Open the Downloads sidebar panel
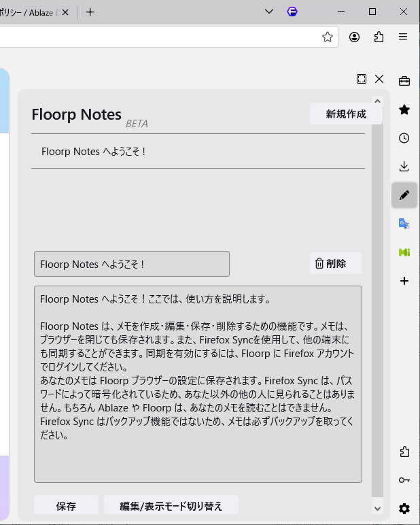This screenshot has height=525, width=420. point(404,167)
